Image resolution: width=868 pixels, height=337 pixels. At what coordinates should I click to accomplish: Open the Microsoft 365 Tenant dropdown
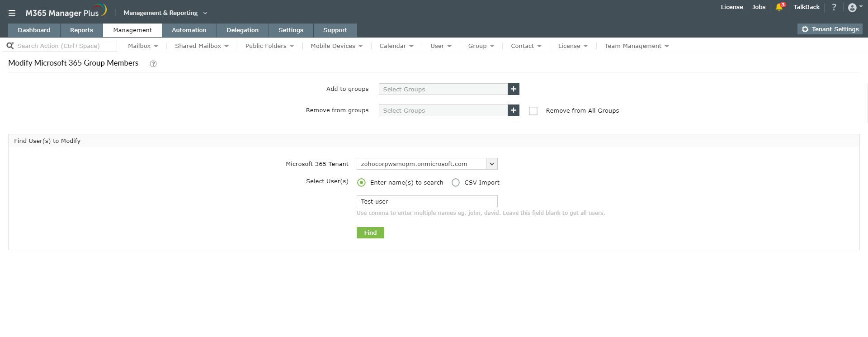(x=427, y=164)
